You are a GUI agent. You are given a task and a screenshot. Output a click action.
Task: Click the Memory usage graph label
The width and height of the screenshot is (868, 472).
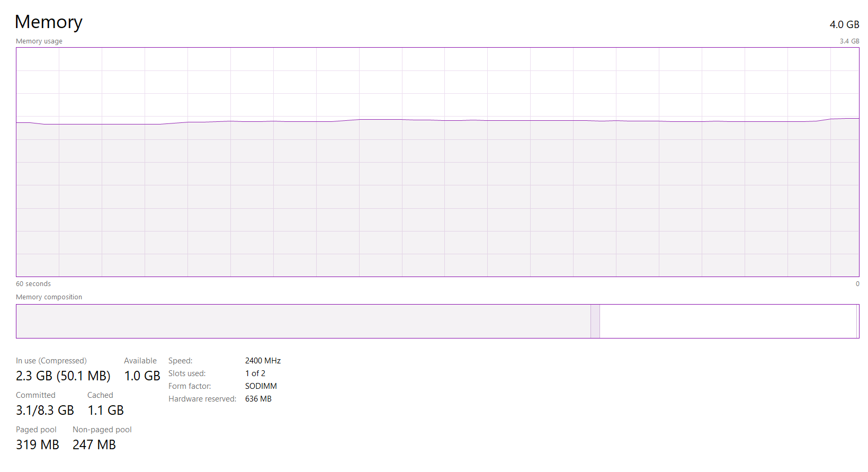39,41
